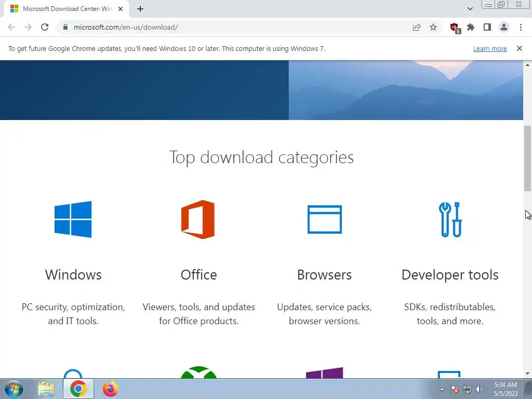The image size is (532, 399).
Task: Click the page vertical scrollbar thumb
Action: click(x=527, y=158)
